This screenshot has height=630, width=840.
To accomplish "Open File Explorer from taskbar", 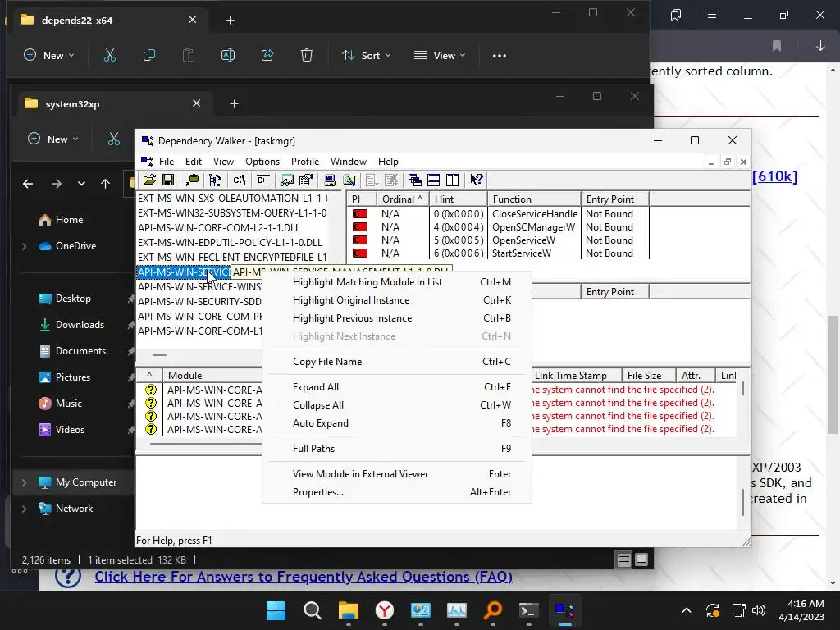I will [348, 610].
